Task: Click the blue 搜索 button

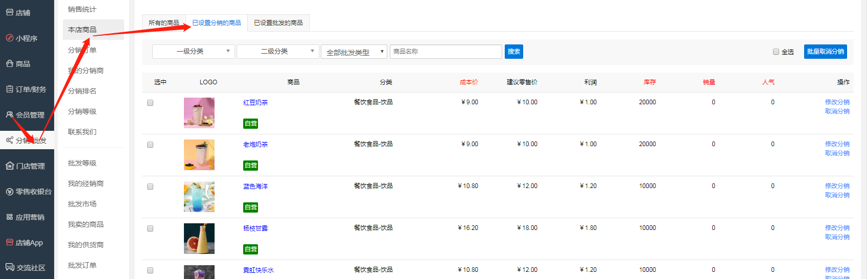Action: [514, 52]
